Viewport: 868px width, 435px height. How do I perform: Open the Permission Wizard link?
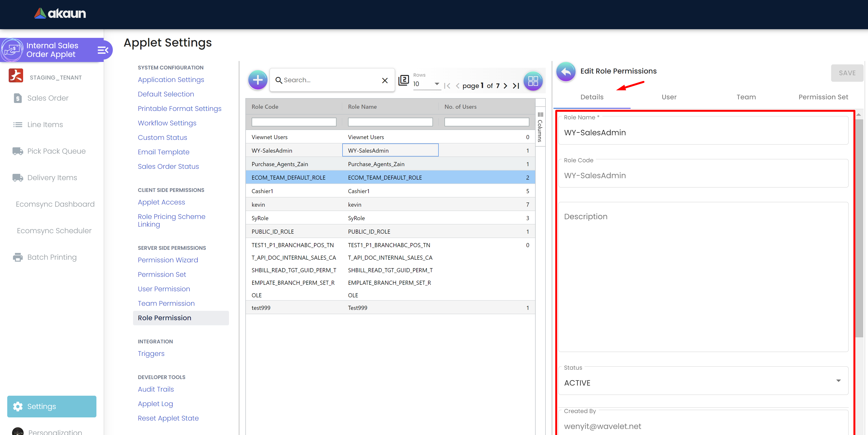tap(168, 260)
